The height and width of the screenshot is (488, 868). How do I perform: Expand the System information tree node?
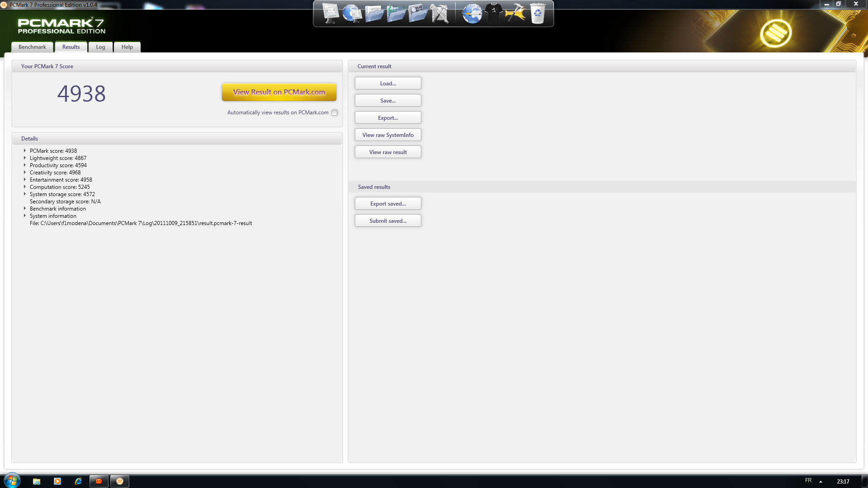25,216
